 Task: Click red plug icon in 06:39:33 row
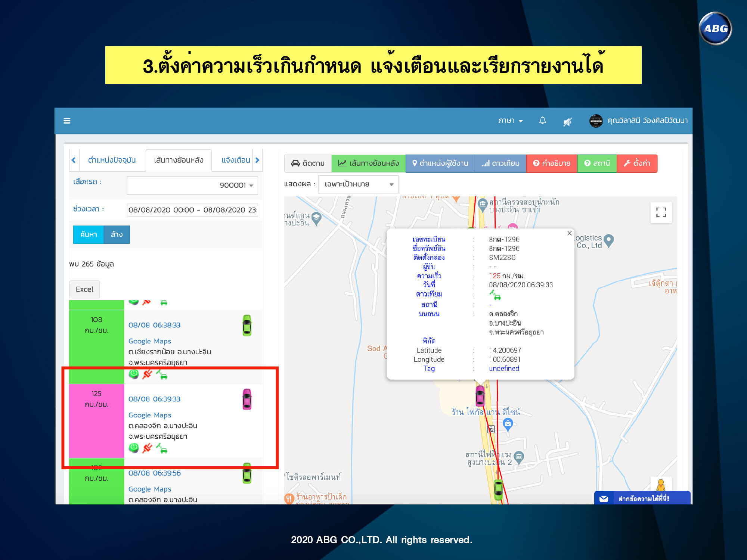148,448
